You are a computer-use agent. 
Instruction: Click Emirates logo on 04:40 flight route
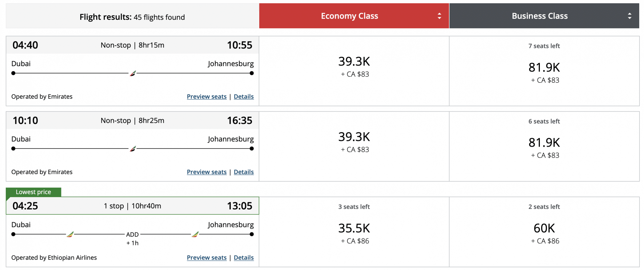coord(133,73)
